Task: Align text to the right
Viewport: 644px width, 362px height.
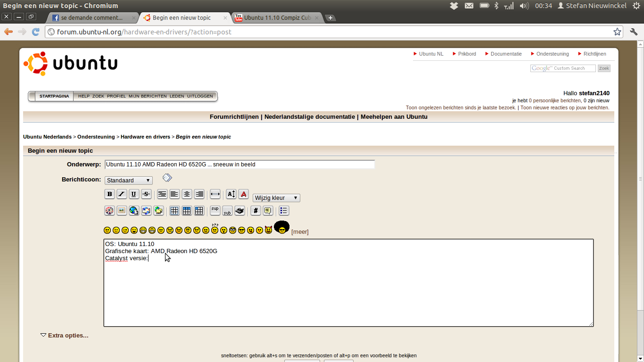Action: pos(199,194)
